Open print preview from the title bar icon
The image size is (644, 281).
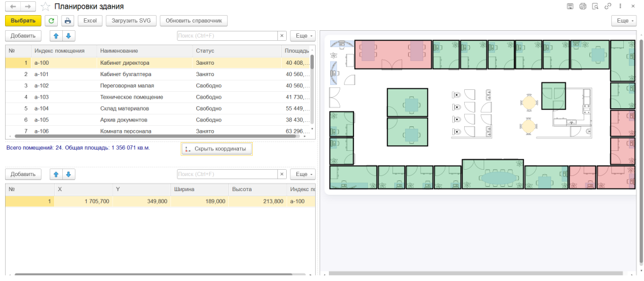[x=582, y=6]
